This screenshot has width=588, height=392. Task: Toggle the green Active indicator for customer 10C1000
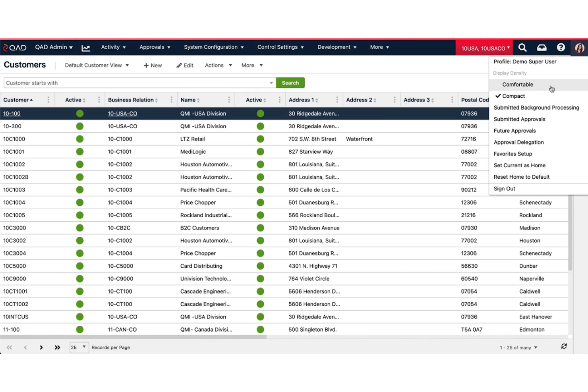tap(79, 139)
